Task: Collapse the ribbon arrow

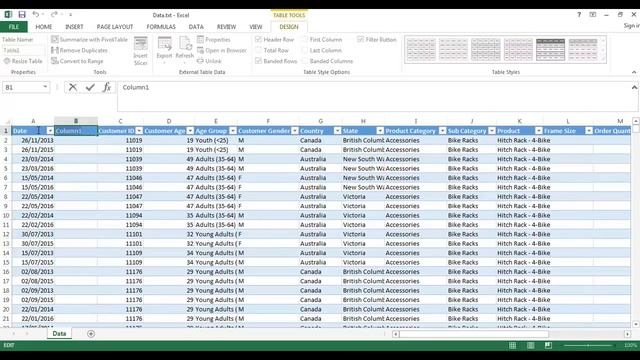Action: tap(634, 72)
